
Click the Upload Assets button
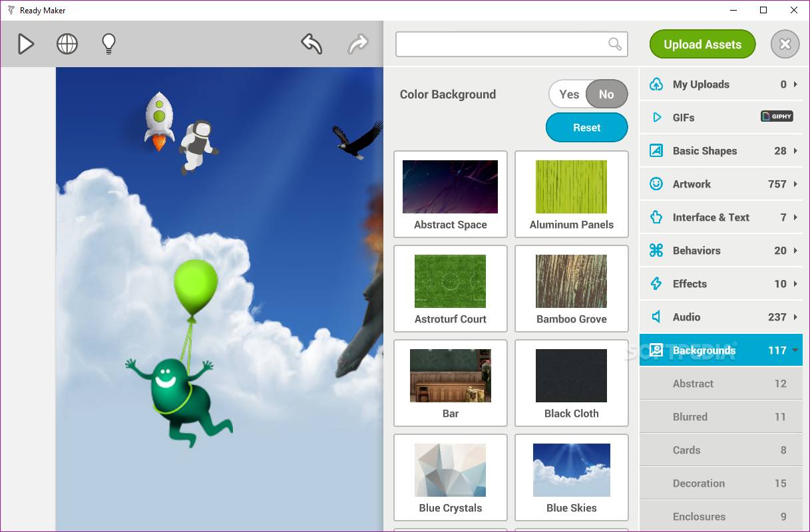tap(702, 45)
